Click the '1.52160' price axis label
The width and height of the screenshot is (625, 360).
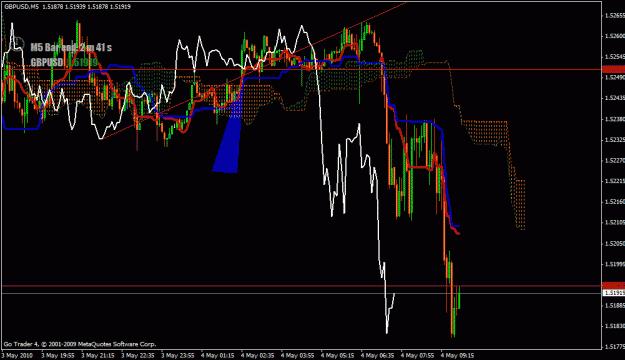tap(614, 202)
